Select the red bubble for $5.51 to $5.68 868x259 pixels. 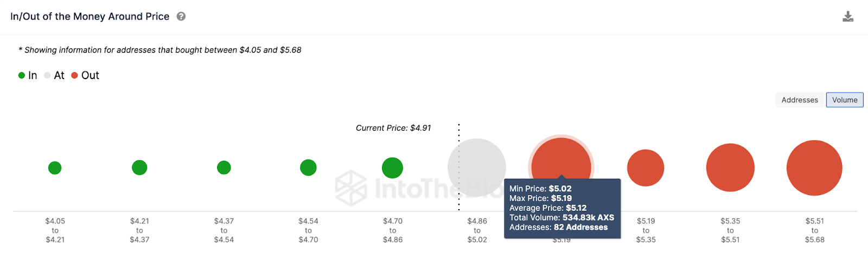(x=814, y=168)
